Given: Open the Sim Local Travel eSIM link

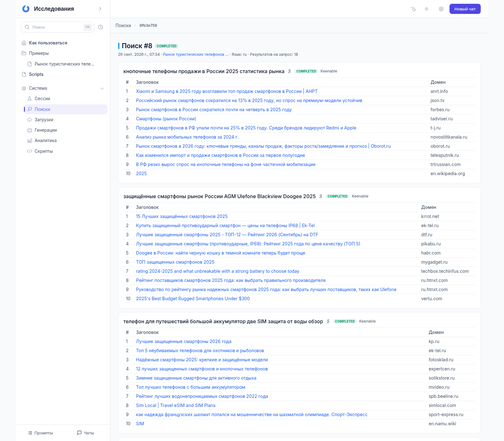Looking at the screenshot, I should pos(176,405).
